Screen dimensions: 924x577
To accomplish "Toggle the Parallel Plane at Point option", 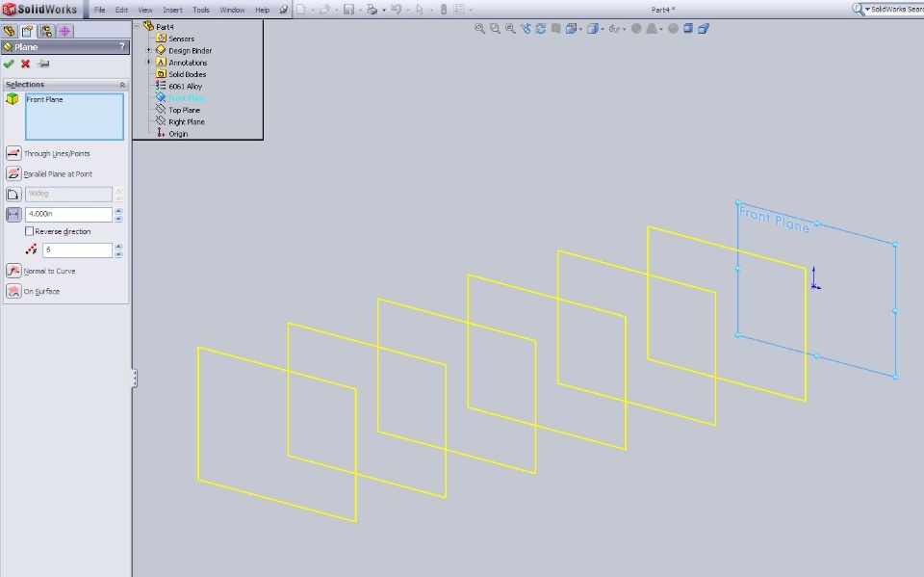I will [13, 174].
